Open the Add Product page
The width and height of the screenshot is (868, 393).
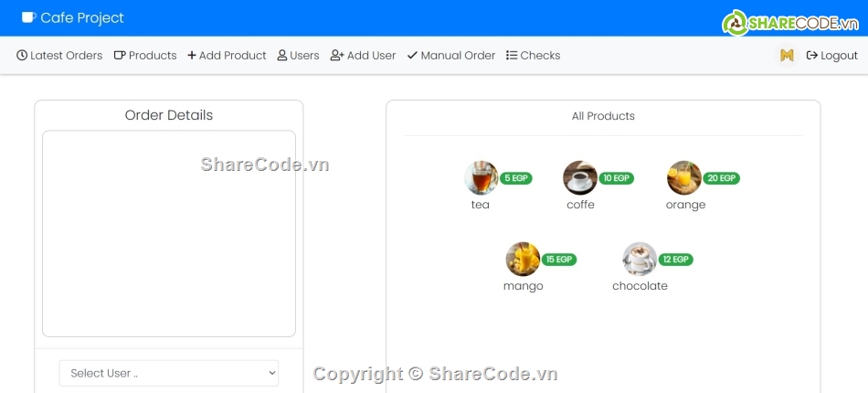pos(227,56)
